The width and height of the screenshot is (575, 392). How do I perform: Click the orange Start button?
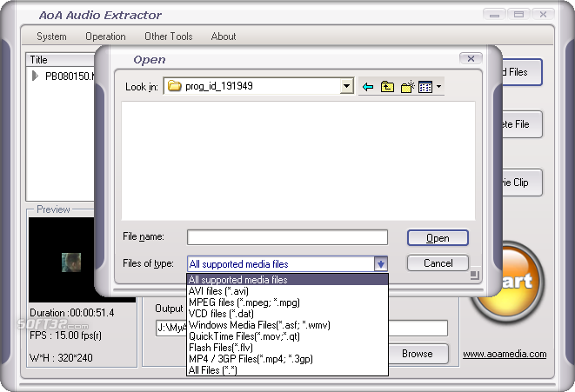pyautogui.click(x=521, y=282)
